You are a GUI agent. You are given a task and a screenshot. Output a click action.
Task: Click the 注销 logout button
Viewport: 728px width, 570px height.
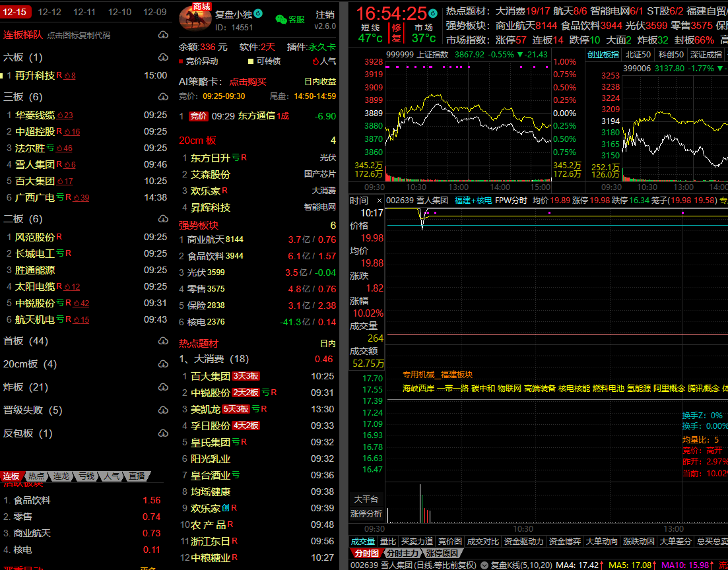(325, 15)
